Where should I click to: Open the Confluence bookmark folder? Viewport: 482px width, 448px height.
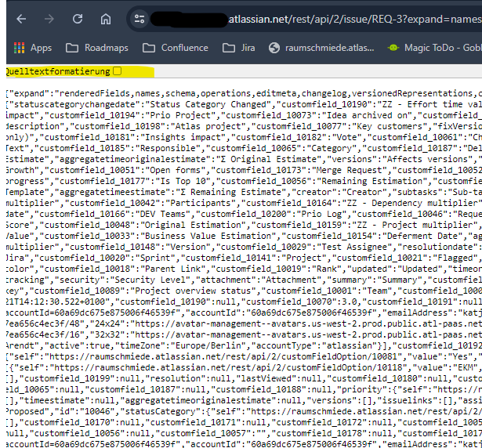(176, 48)
